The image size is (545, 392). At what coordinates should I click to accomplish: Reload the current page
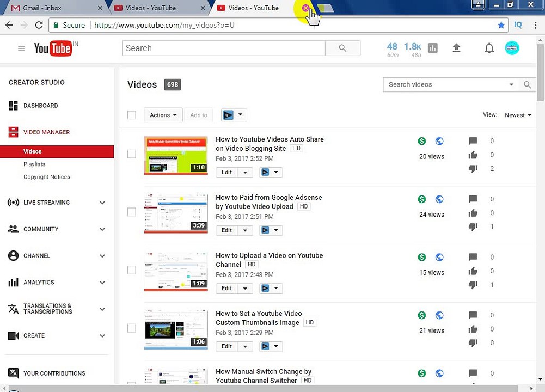coord(39,25)
